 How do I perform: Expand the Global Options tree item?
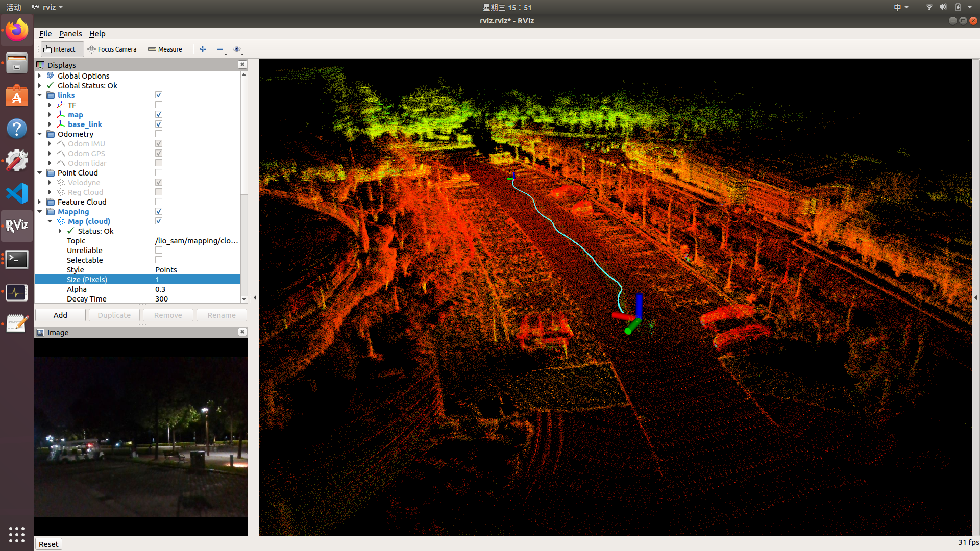(40, 76)
